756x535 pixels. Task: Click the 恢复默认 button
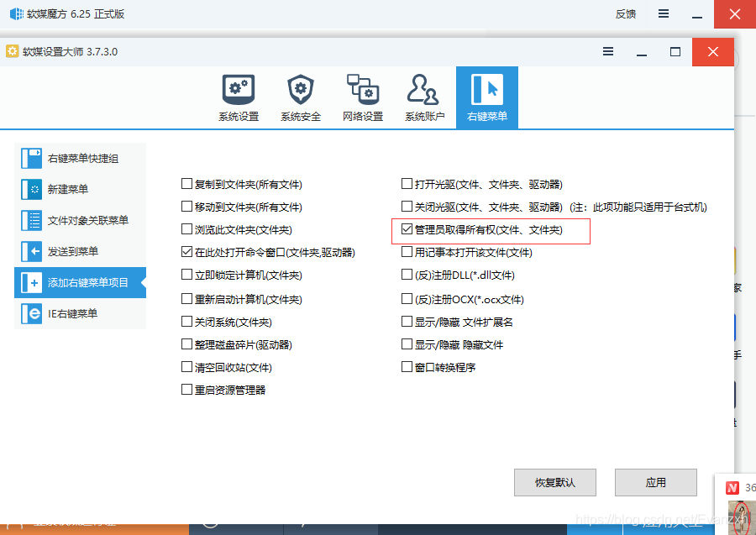click(x=555, y=482)
